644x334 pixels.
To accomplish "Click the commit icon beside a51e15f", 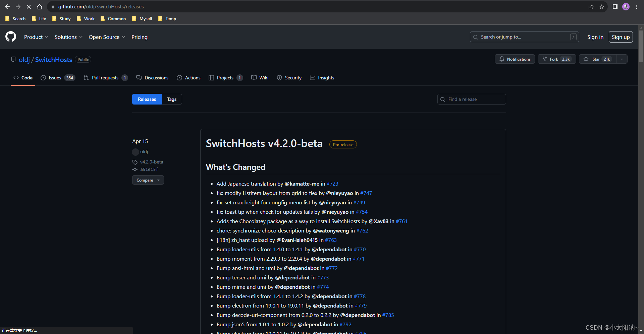I will point(135,170).
